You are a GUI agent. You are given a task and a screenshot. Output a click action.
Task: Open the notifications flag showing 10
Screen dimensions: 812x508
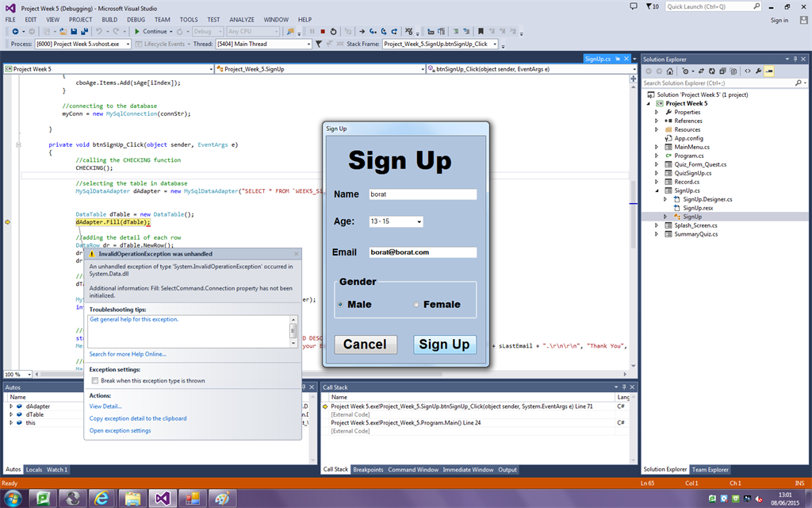[653, 6]
